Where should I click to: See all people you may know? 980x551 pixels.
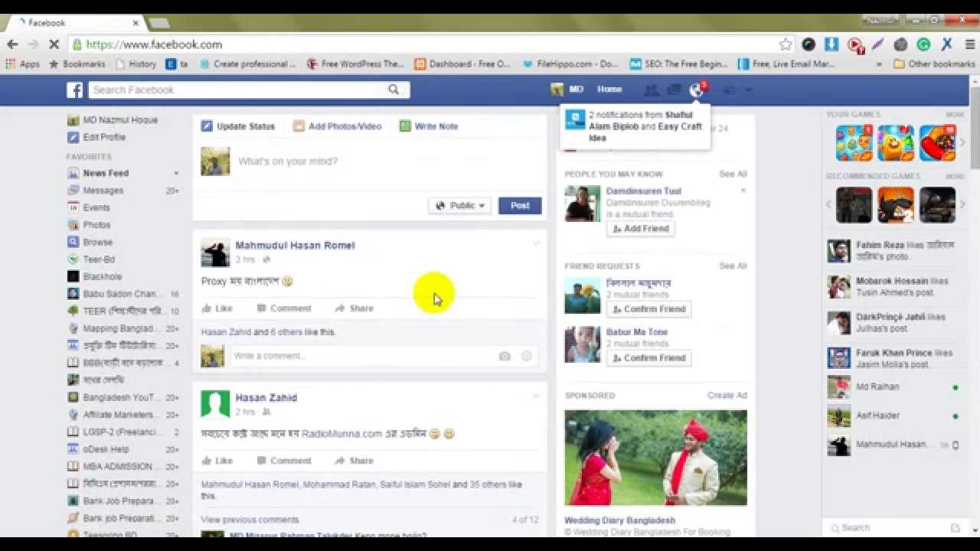point(733,174)
